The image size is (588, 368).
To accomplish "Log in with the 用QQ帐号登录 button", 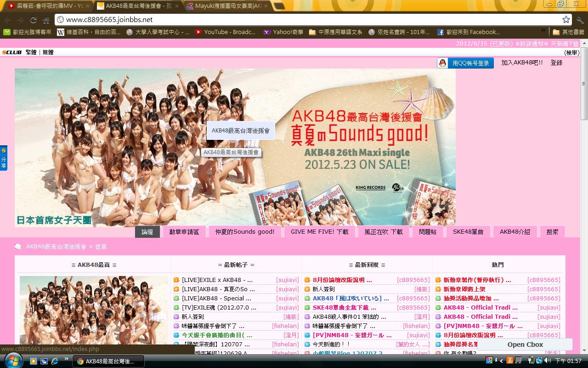I will click(465, 63).
